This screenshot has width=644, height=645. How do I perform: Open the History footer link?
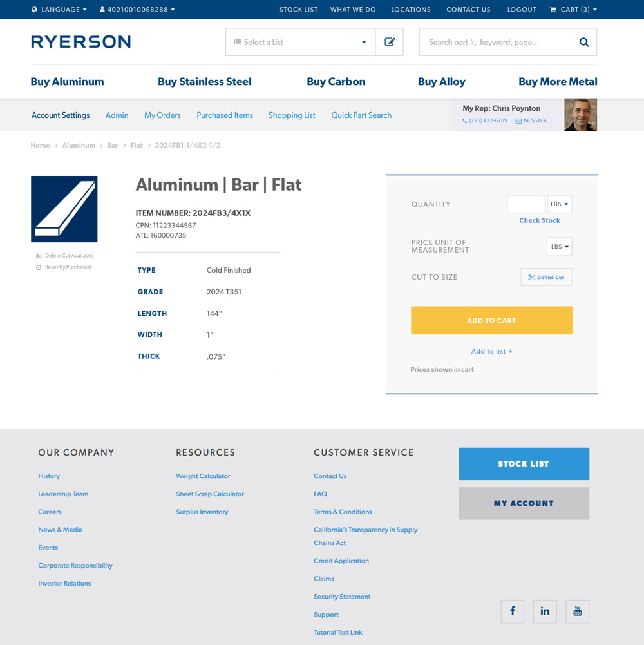[x=49, y=476]
